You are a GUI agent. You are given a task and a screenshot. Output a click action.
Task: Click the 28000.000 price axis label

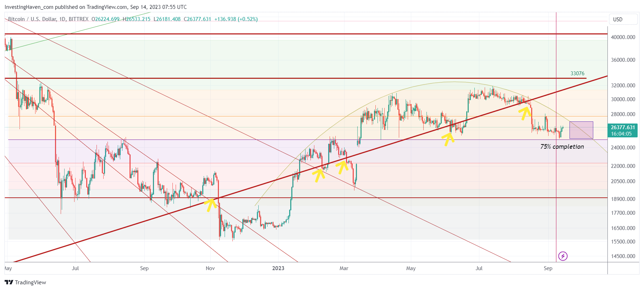[x=623, y=114]
